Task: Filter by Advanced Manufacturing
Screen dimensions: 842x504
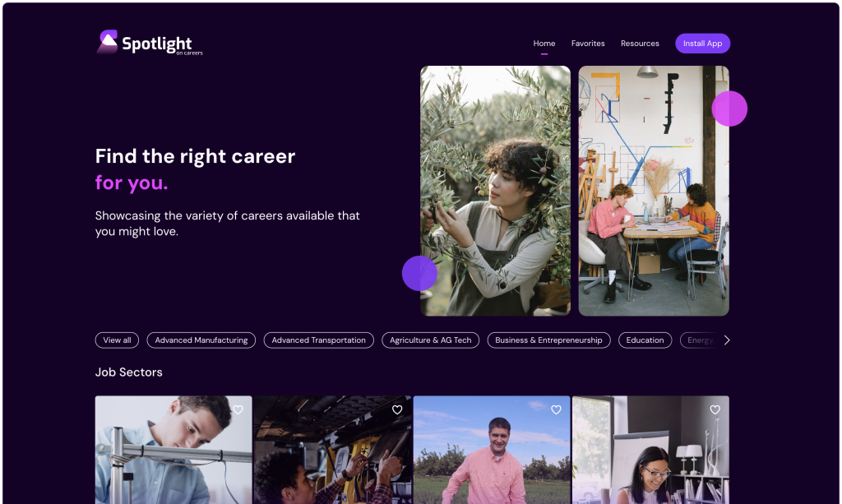Action: click(x=201, y=340)
